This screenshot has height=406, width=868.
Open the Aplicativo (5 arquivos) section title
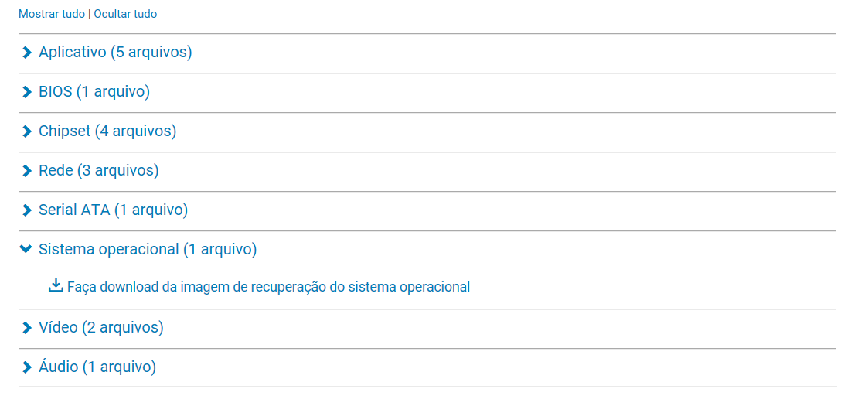pyautogui.click(x=115, y=53)
